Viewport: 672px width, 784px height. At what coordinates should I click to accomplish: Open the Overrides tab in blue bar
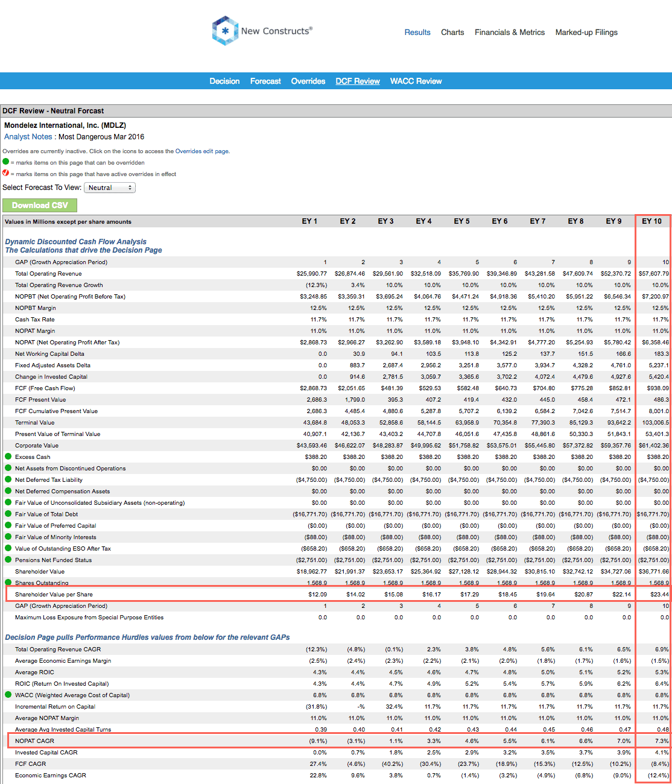(x=308, y=81)
